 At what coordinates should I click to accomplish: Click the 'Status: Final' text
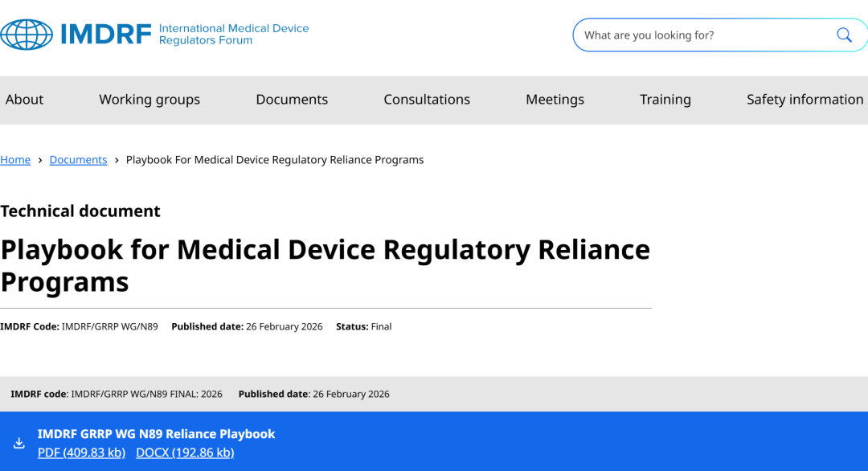click(x=364, y=326)
